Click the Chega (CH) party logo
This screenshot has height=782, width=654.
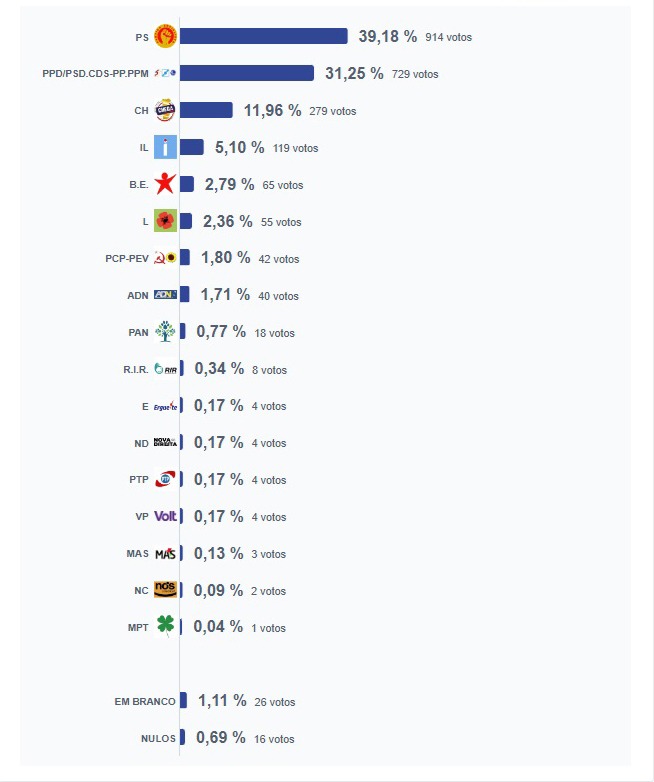pos(165,110)
